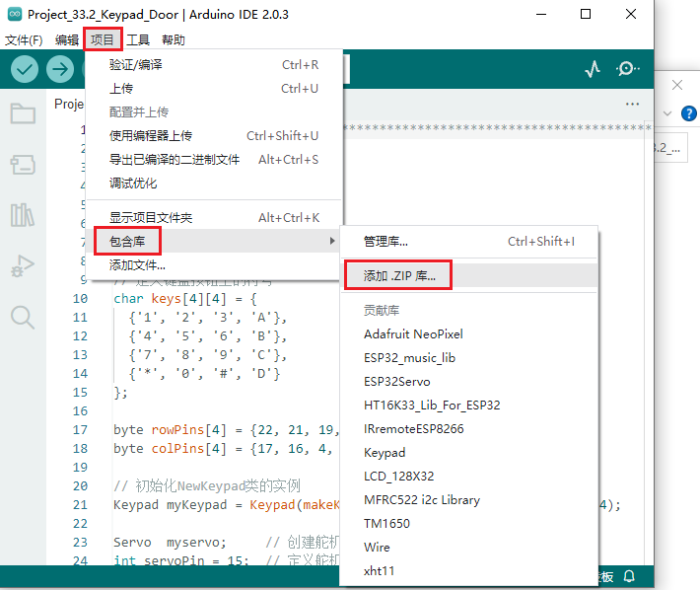Screen dimensions: 700x590
Task: Open the Serial Plotter icon
Action: coord(593,69)
